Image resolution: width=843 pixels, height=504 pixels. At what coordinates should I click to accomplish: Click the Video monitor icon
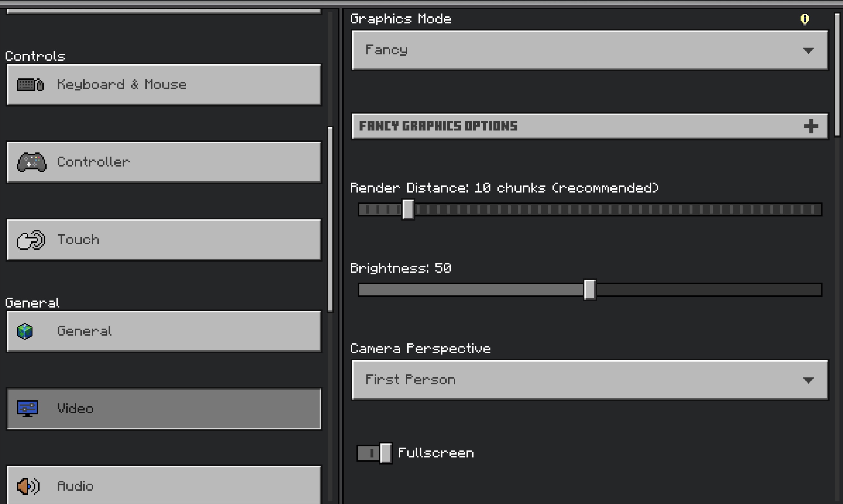[28, 409]
